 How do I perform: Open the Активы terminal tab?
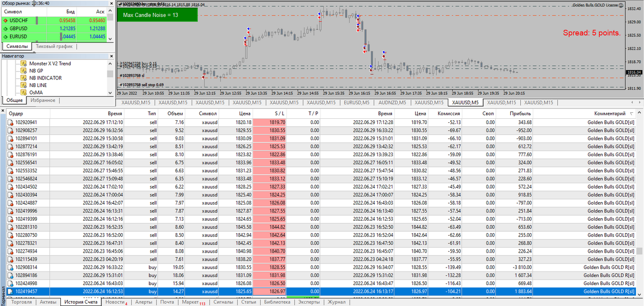tap(48, 302)
